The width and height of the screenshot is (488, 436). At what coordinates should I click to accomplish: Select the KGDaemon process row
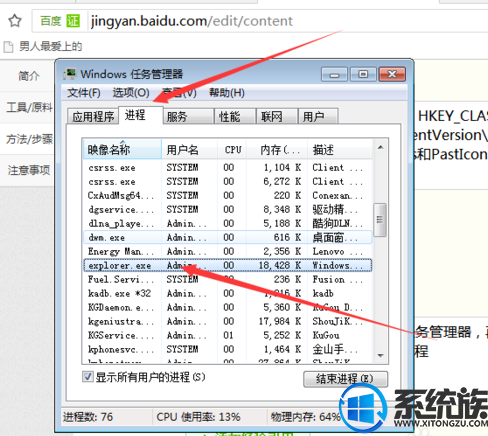tap(228, 307)
